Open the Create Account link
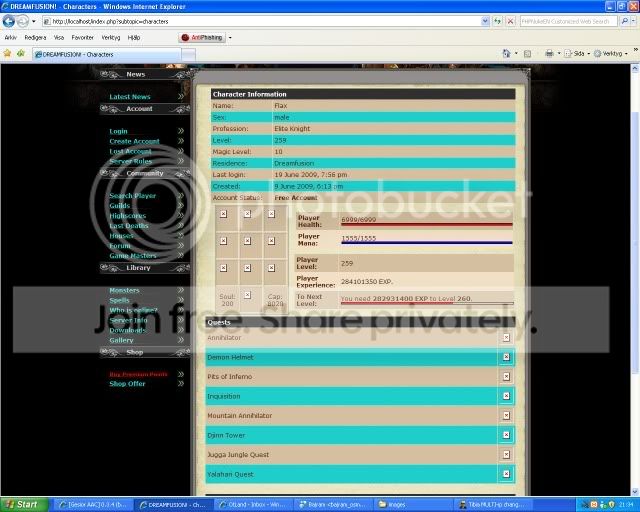 (134, 141)
